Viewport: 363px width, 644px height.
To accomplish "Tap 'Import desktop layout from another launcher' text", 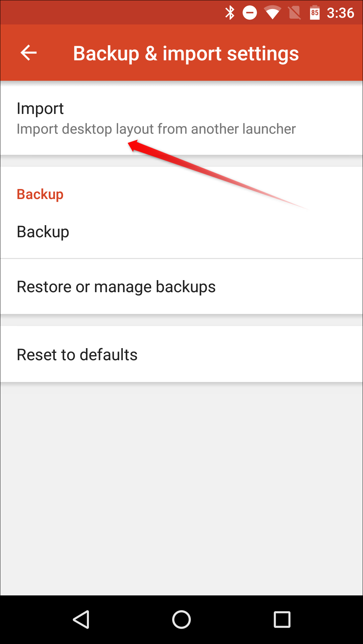I will coord(156,129).
